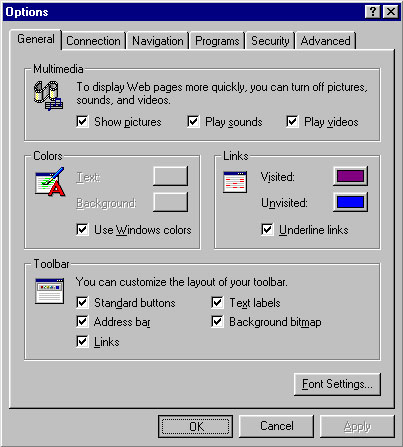The width and height of the screenshot is (403, 447).
Task: Click the Toolbar window icon
Action: pos(49,291)
